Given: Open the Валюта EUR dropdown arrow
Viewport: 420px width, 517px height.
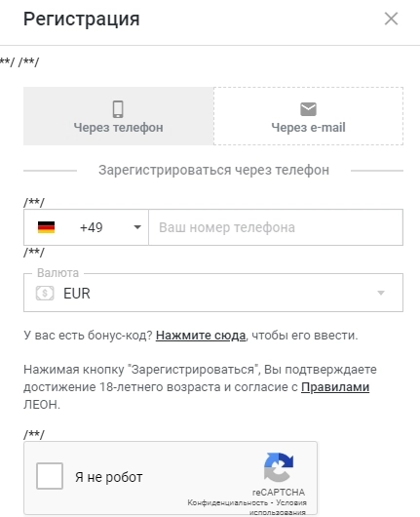Looking at the screenshot, I should click(381, 293).
